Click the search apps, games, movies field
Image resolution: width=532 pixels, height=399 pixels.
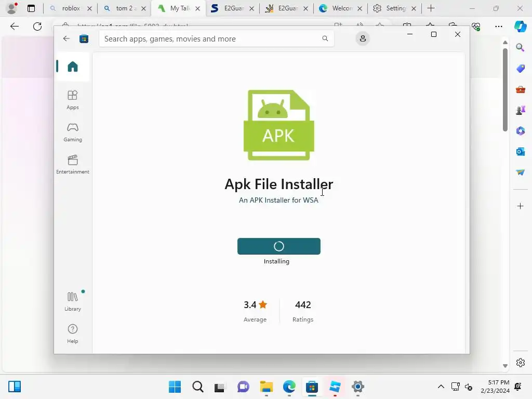tap(217, 38)
